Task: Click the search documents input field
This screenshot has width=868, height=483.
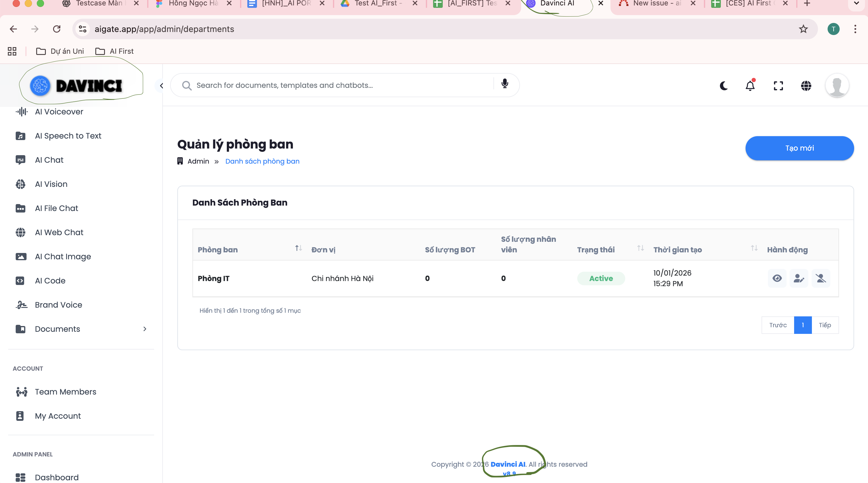Action: click(337, 85)
